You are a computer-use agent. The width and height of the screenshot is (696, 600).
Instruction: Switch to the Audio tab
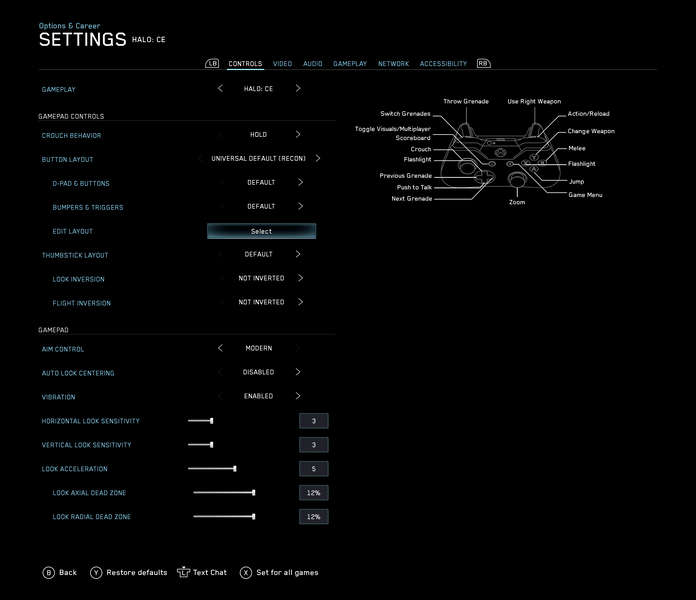coord(312,64)
